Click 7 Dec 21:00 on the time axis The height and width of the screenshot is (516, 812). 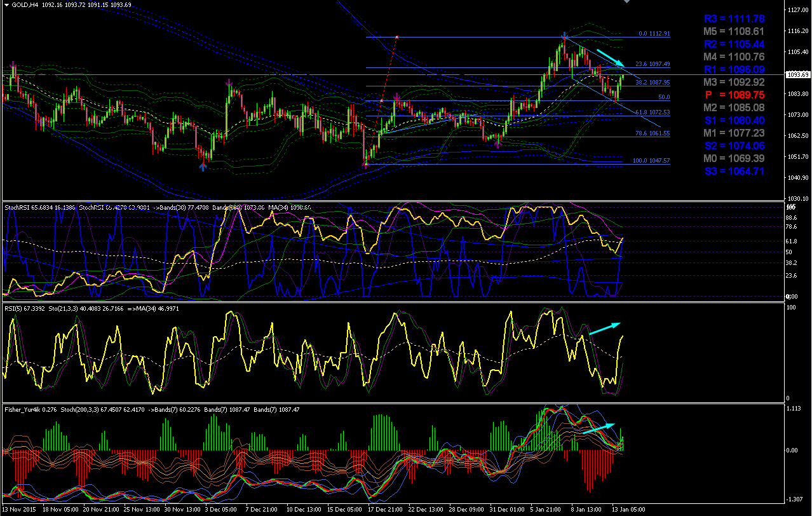pos(262,510)
